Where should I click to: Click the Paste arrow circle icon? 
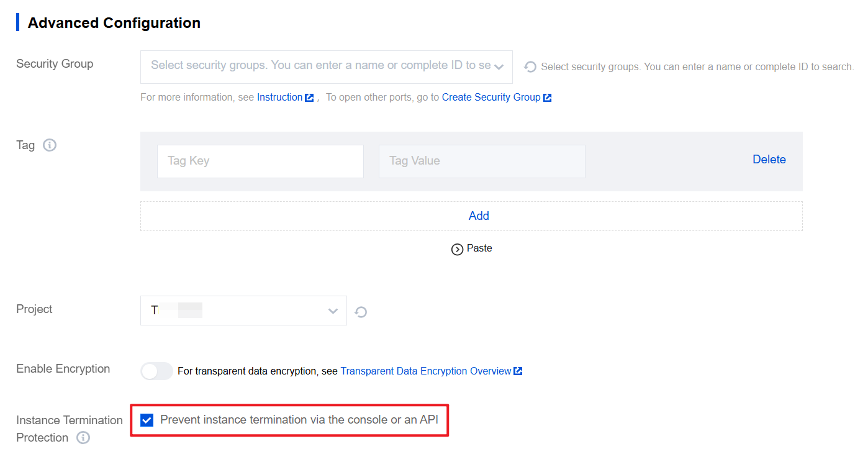[458, 249]
